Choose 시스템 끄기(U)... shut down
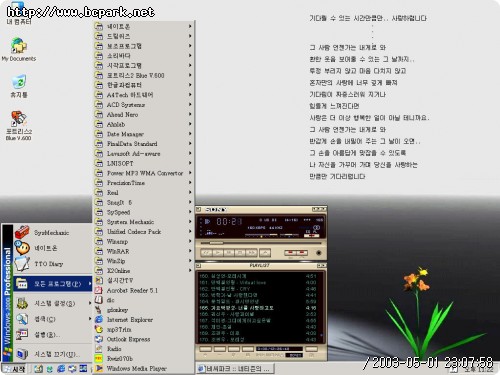This screenshot has width=500, height=375. (53, 354)
